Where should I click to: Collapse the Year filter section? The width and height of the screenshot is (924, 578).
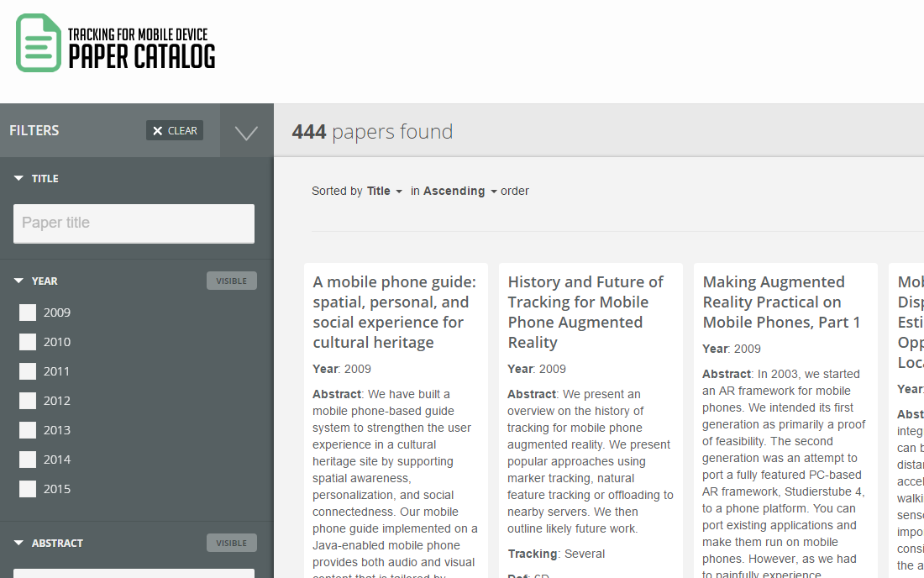(x=18, y=281)
